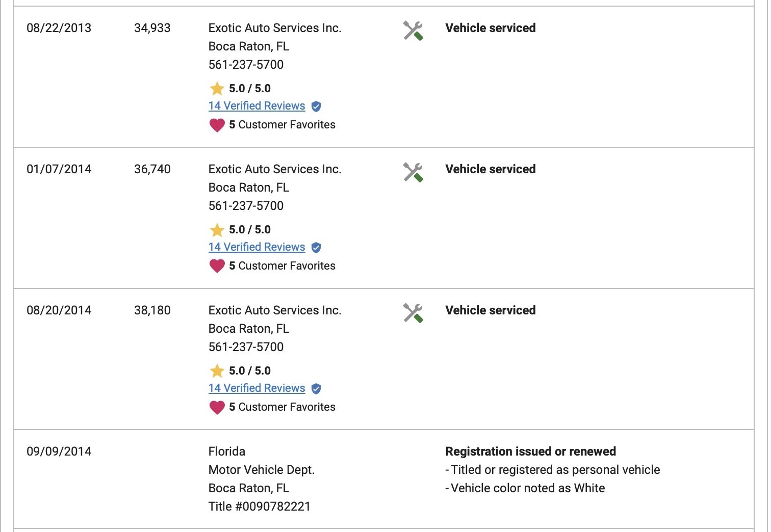This screenshot has width=771, height=532.
Task: Click the heart favorites icon in 08/22/2013 entry
Action: 217,125
